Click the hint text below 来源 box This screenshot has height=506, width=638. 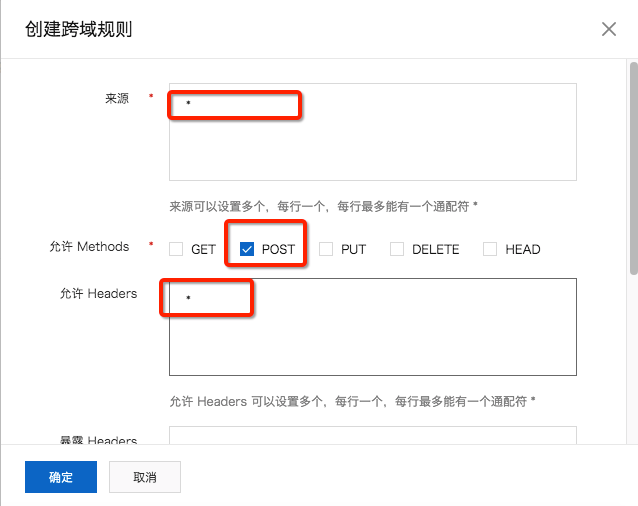coord(323,206)
